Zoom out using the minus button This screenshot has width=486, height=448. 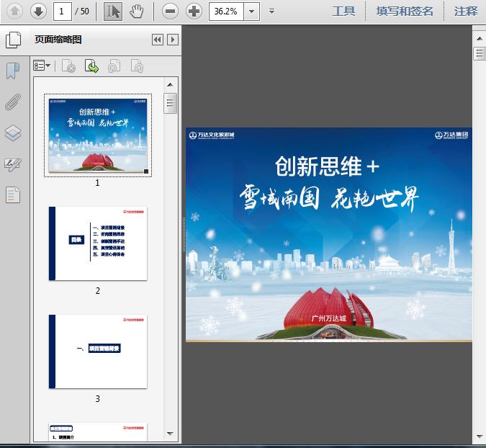[x=170, y=11]
